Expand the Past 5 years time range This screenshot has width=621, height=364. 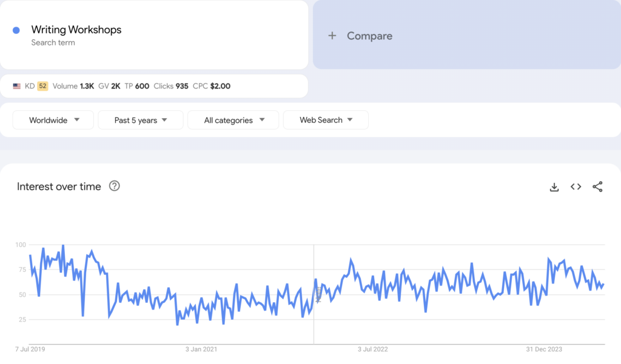140,120
